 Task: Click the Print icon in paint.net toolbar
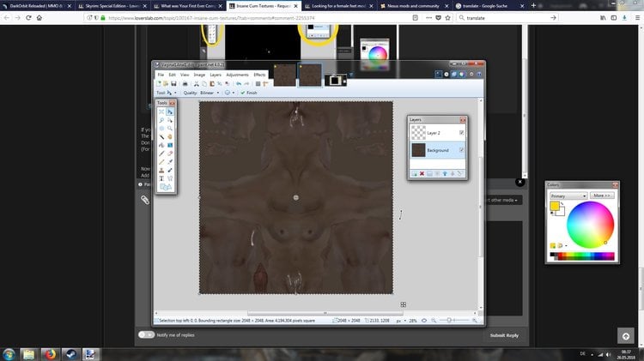tap(185, 84)
